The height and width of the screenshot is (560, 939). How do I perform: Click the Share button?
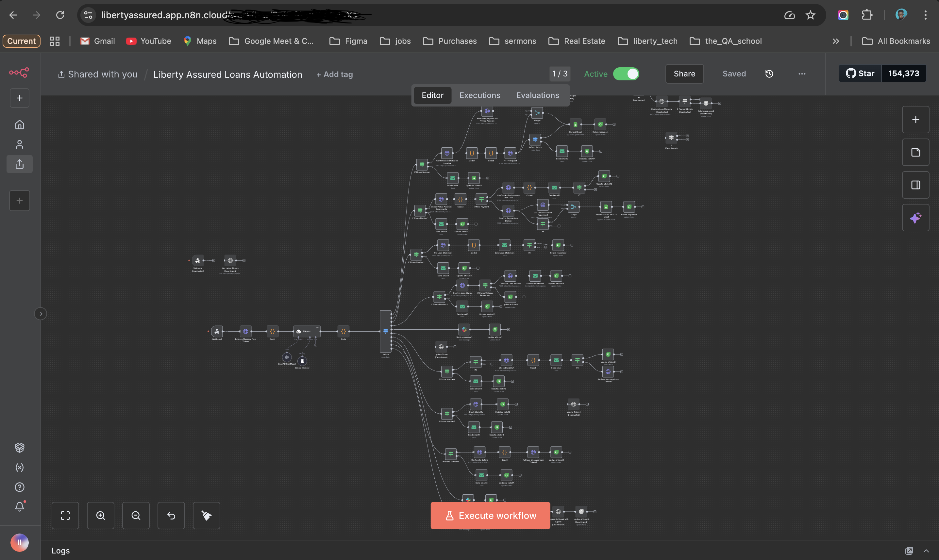(684, 74)
